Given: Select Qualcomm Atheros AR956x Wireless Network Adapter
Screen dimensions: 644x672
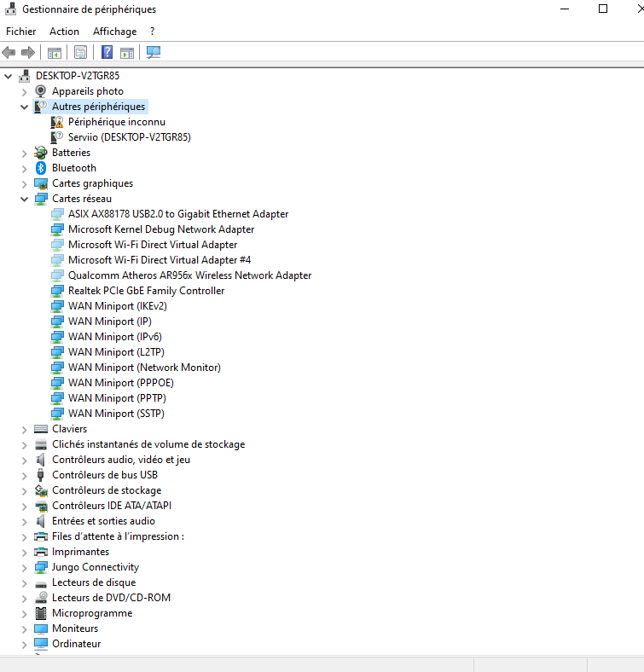Looking at the screenshot, I should (x=190, y=275).
